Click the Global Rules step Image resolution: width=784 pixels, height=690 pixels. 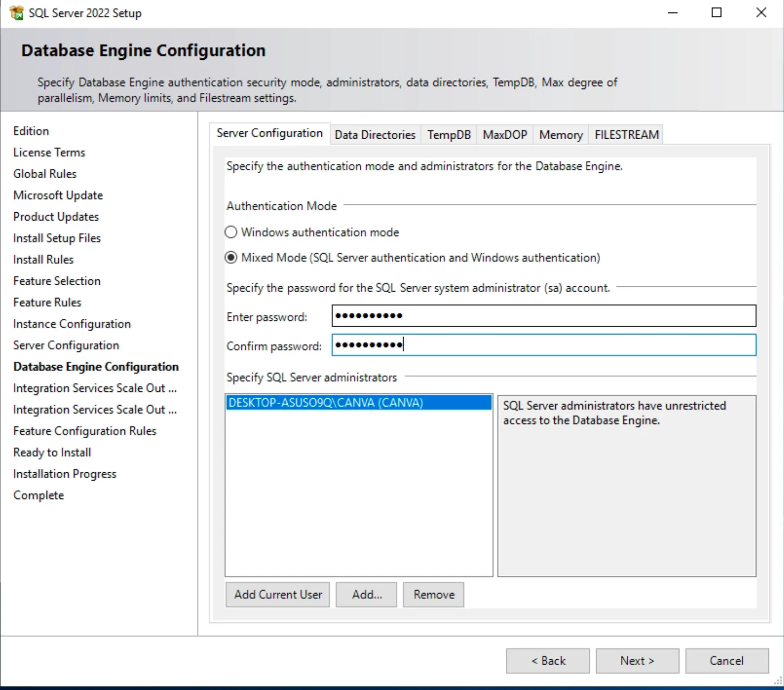45,174
